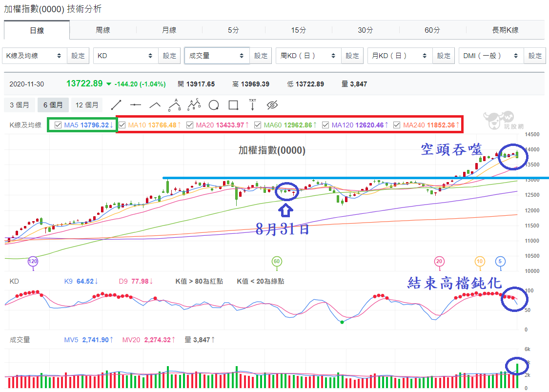Screen dimensions: 549x392
Task: Open the 周KD(日) indicator dropdown
Action: 308,56
